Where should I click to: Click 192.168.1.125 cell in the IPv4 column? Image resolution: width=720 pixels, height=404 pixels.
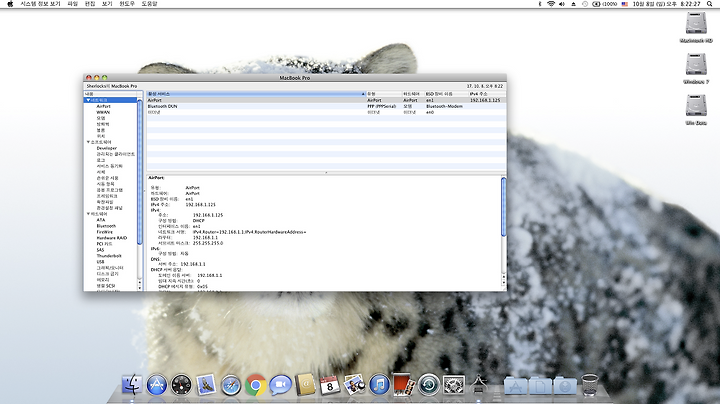(485, 100)
